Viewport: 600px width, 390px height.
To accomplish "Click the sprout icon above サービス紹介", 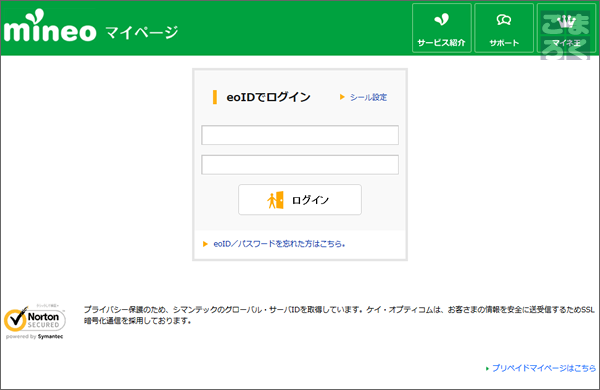I will pyautogui.click(x=442, y=19).
